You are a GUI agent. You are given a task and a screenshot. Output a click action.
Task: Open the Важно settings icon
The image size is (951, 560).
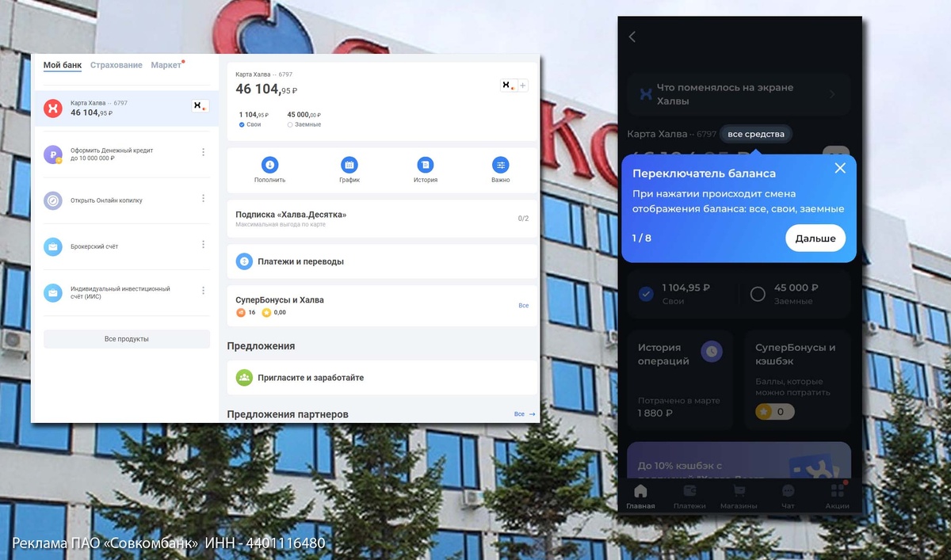[501, 165]
